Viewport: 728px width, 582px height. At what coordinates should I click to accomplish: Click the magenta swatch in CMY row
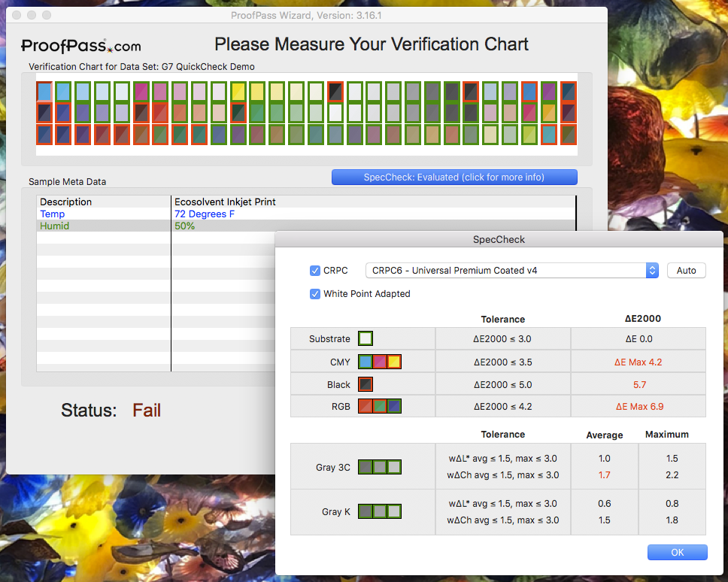pyautogui.click(x=380, y=362)
